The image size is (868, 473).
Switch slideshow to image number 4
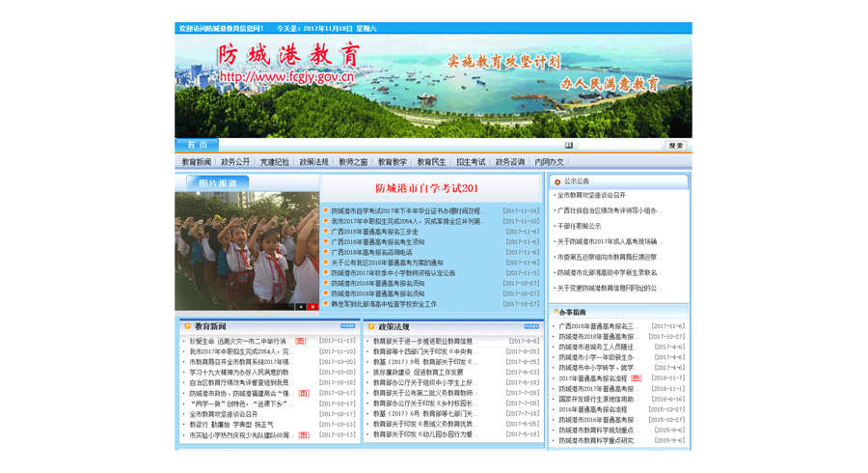click(301, 307)
